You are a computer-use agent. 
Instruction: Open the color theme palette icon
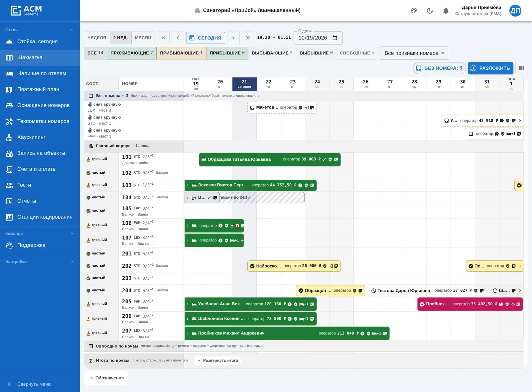tap(414, 11)
